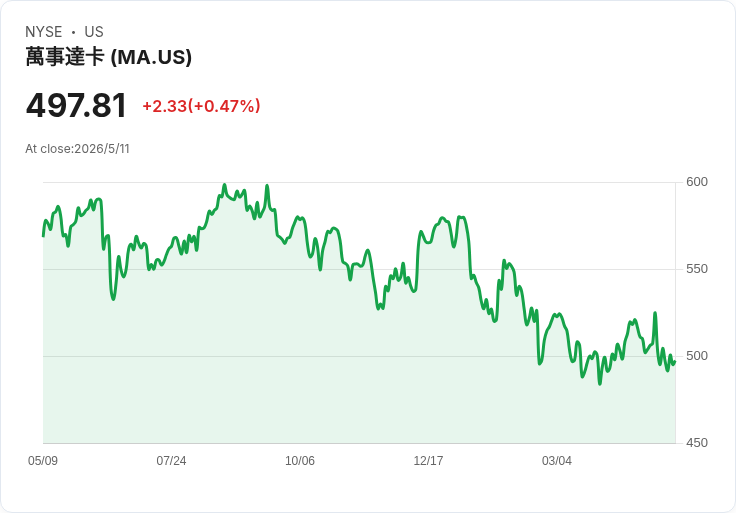This screenshot has width=736, height=513.
Task: Click the NYSE exchange label
Action: [44, 32]
